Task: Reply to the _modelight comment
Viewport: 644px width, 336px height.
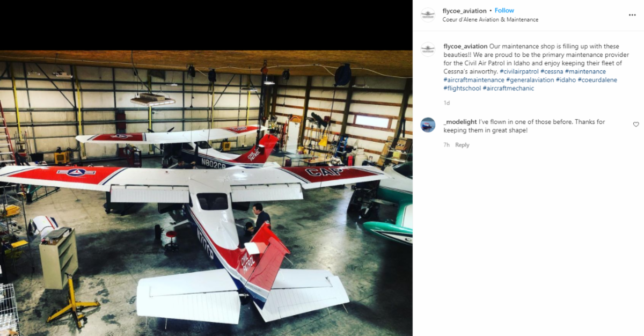Action: click(462, 145)
